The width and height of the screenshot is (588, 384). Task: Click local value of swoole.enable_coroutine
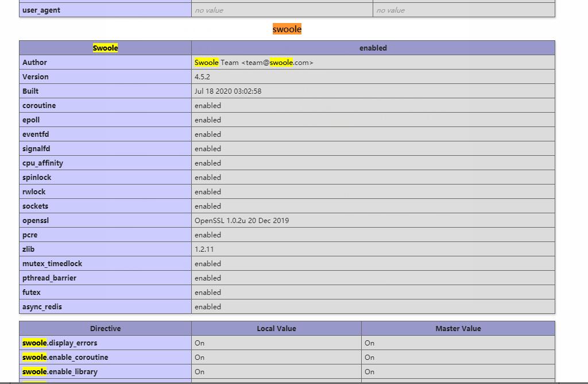(x=199, y=357)
